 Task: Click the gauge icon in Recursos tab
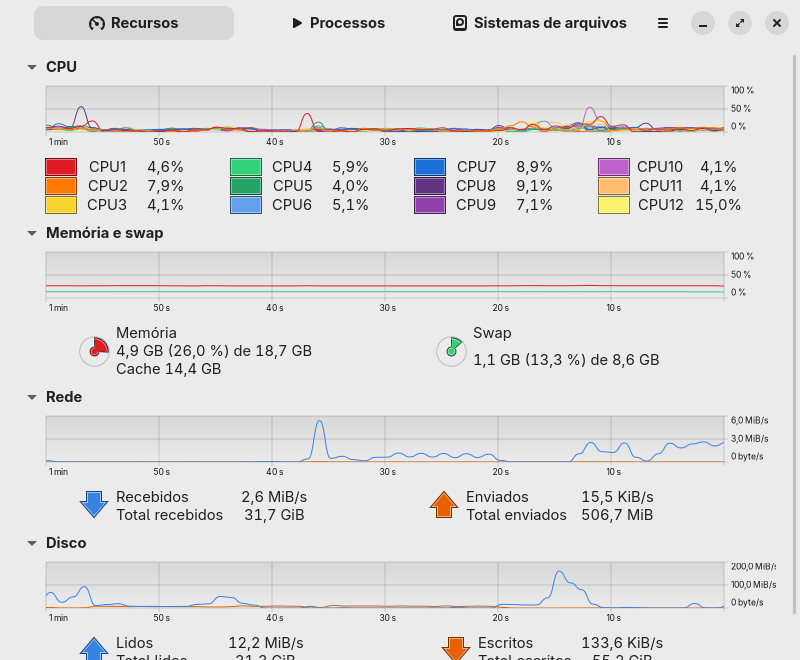coord(96,23)
